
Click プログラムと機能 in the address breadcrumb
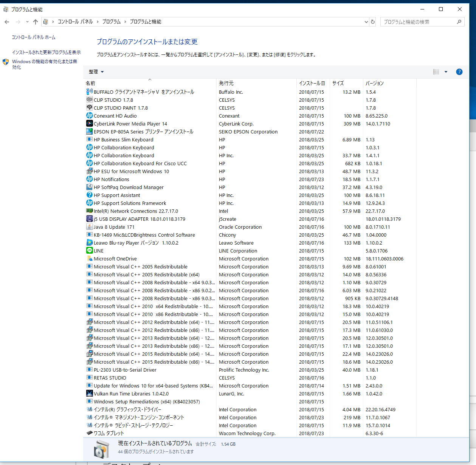click(146, 22)
